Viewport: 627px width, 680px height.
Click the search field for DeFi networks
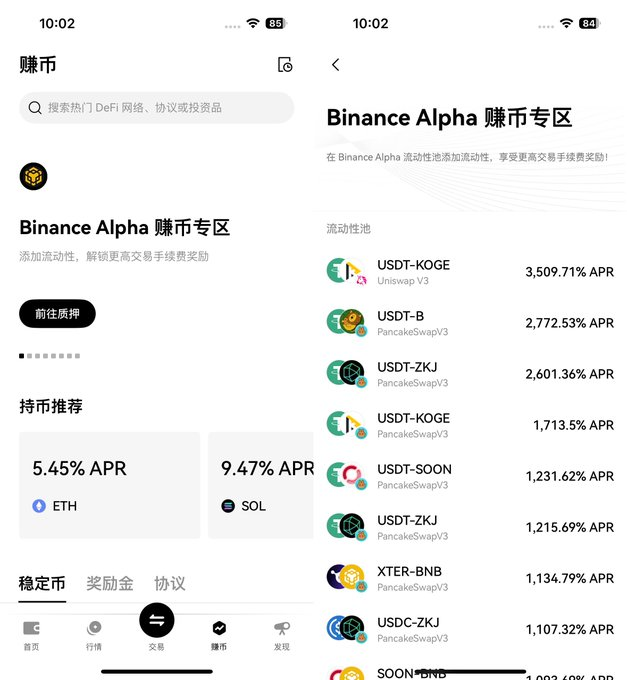click(x=157, y=108)
